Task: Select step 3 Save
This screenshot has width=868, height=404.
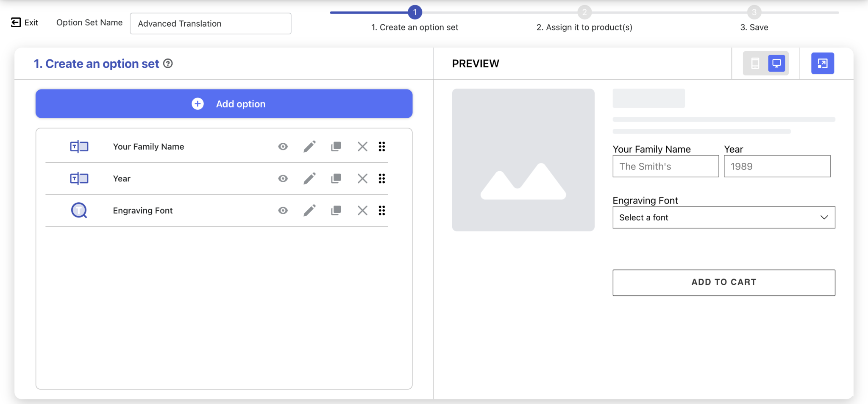Action: 754,12
